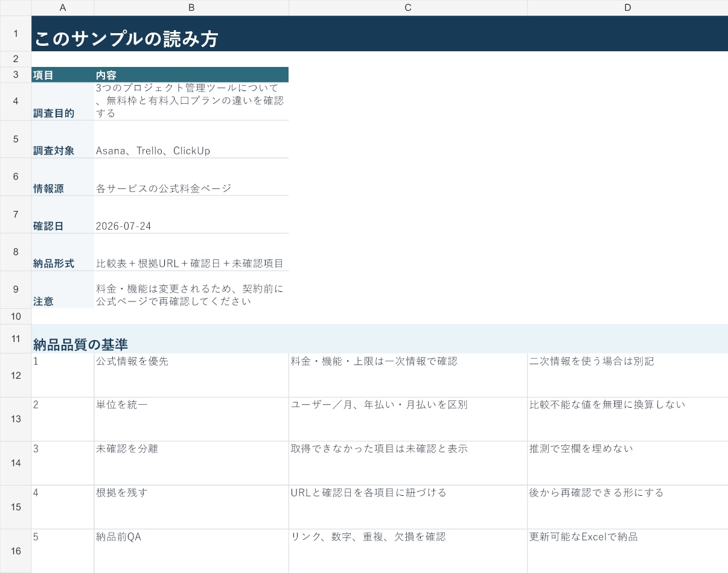This screenshot has width=728, height=573.
Task: Select row 4 header
Action: [x=16, y=101]
